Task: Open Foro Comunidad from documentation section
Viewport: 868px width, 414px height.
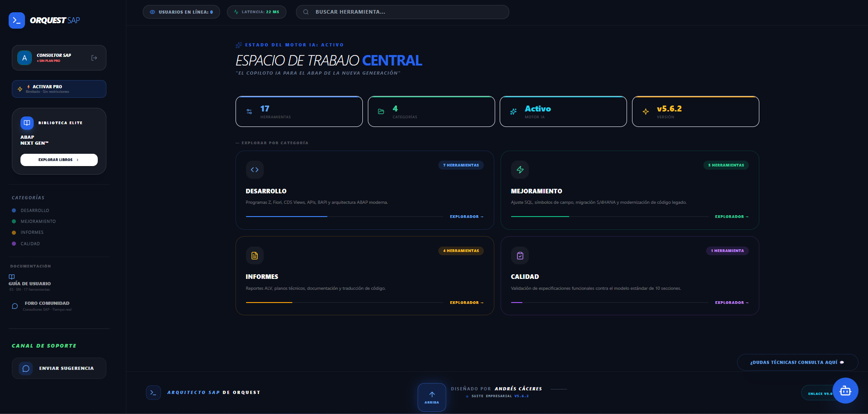Action: pyautogui.click(x=46, y=303)
